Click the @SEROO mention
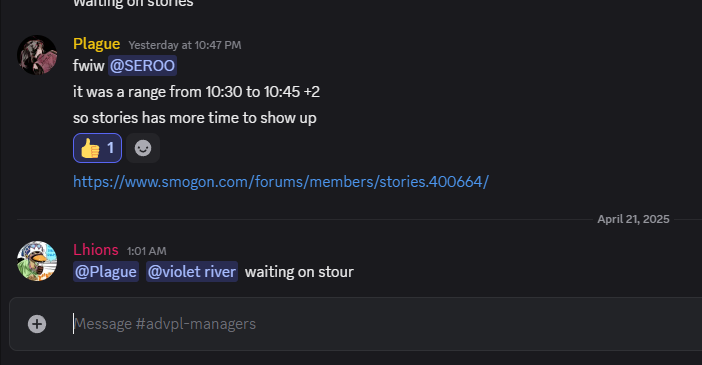 (x=142, y=66)
